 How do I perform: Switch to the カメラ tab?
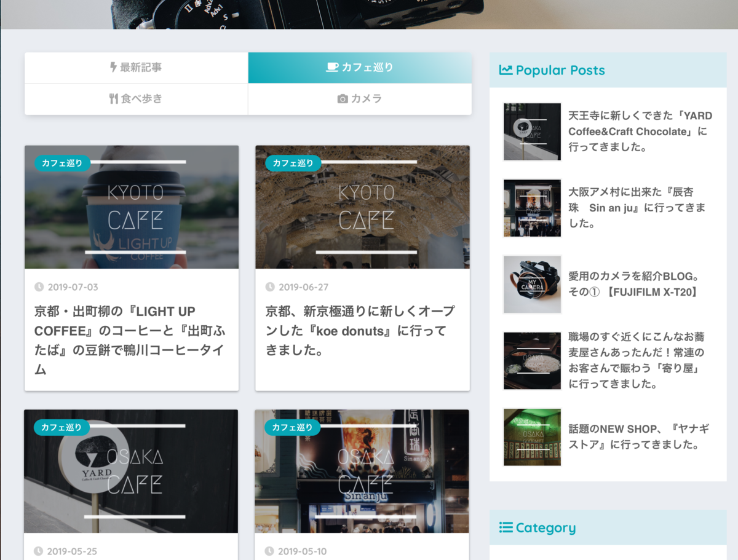point(360,99)
